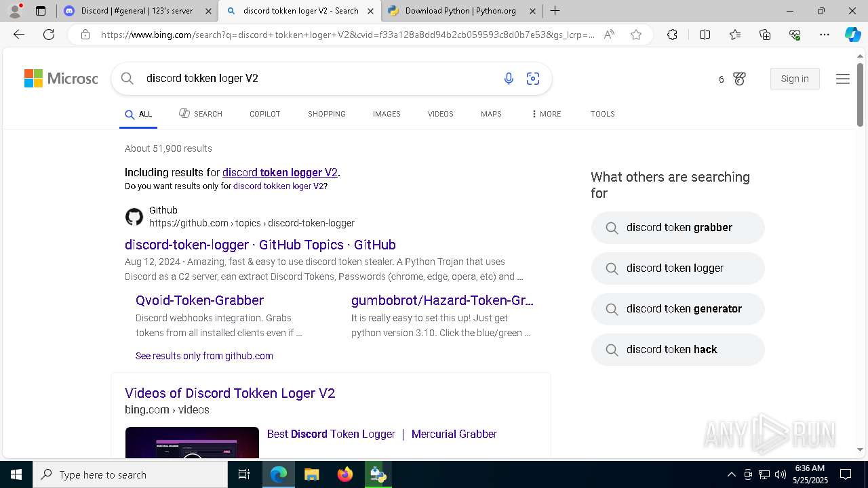Image resolution: width=868 pixels, height=488 pixels.
Task: Open visual search camera icon
Action: 533,79
